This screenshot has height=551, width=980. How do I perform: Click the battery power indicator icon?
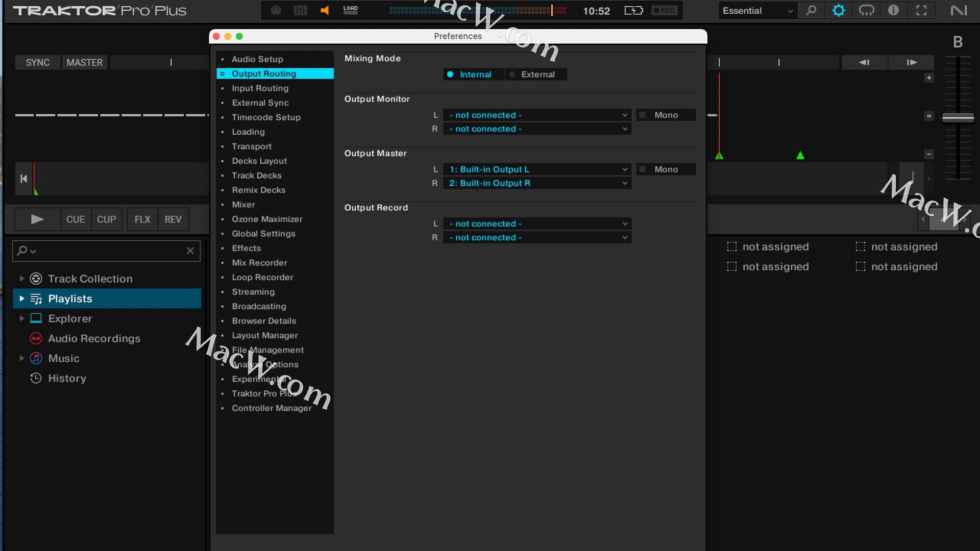point(633,10)
